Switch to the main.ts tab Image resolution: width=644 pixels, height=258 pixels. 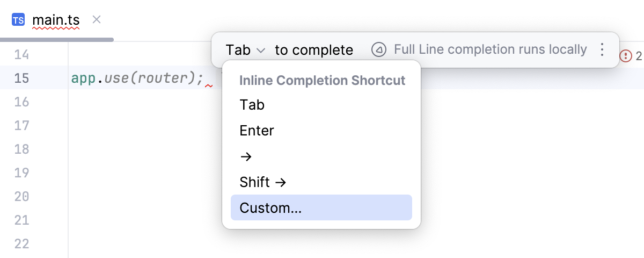[56, 20]
